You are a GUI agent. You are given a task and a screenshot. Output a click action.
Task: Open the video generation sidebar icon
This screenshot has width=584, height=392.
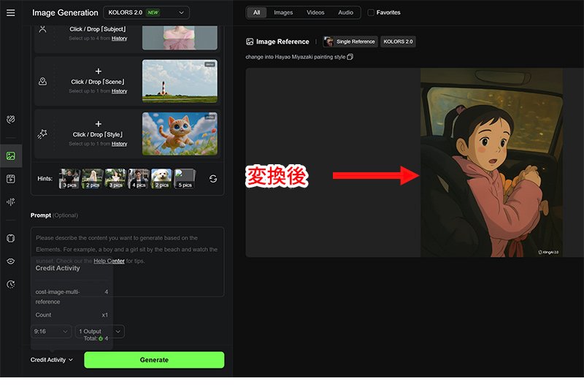point(11,179)
